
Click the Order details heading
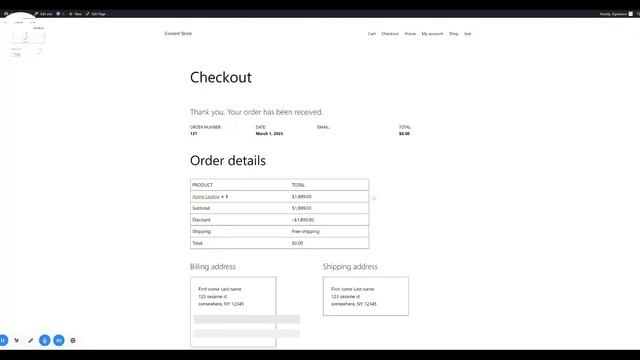point(228,161)
